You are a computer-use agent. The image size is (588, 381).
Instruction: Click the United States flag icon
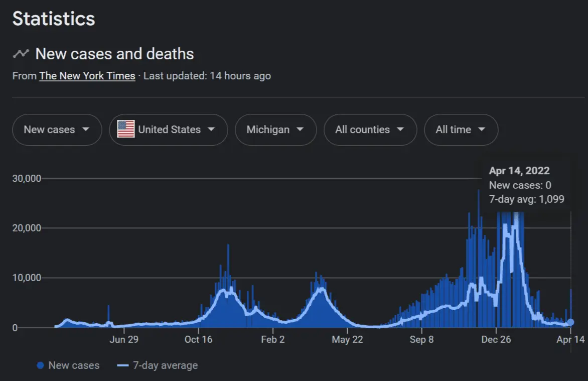point(125,130)
